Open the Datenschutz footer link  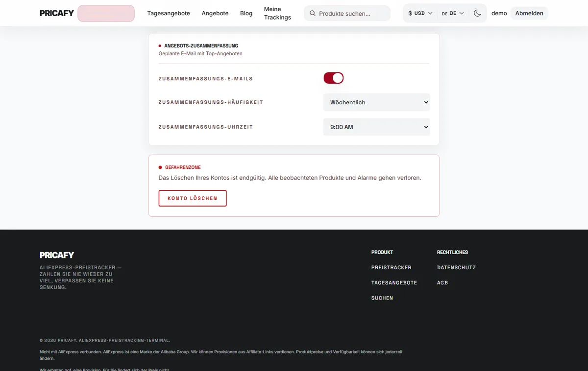point(456,267)
